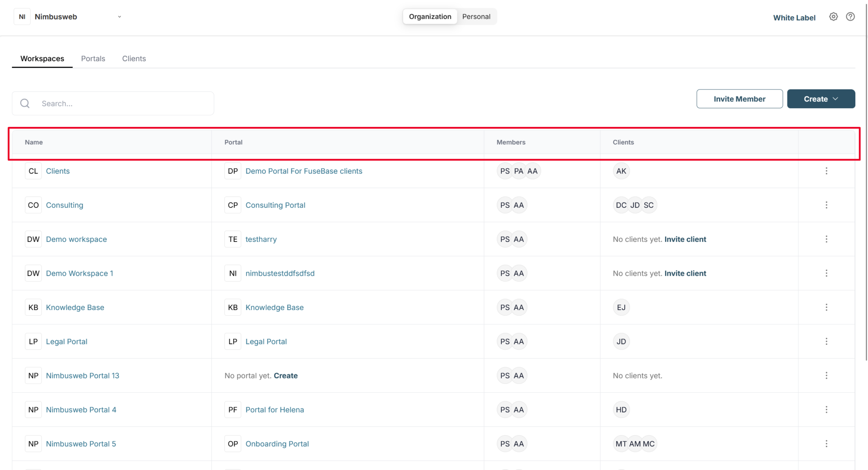Image resolution: width=868 pixels, height=470 pixels.
Task: Open the three-dot menu for Consulting workspace
Action: [x=826, y=205]
